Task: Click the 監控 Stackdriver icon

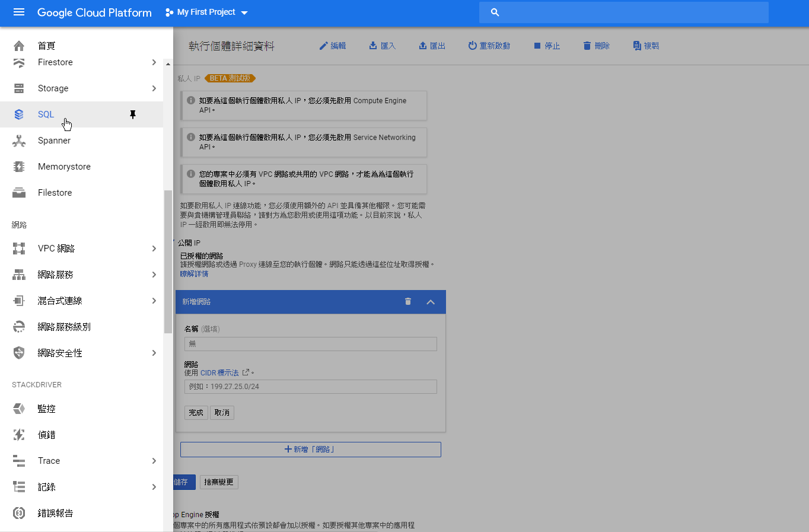Action: point(19,409)
